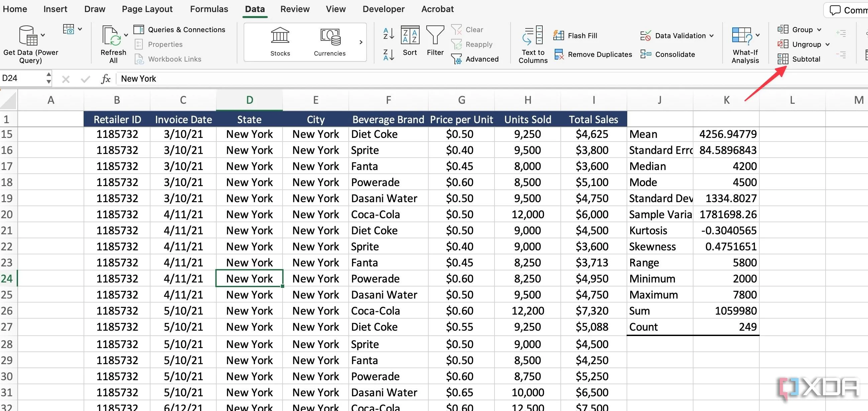Click the Name Box showing D24

(x=22, y=78)
